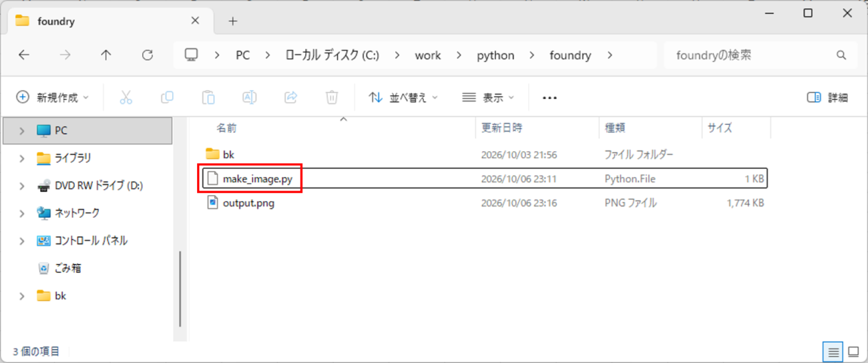Screen dimensions: 868x363
Task: Click the Copy icon in toolbar
Action: point(167,98)
